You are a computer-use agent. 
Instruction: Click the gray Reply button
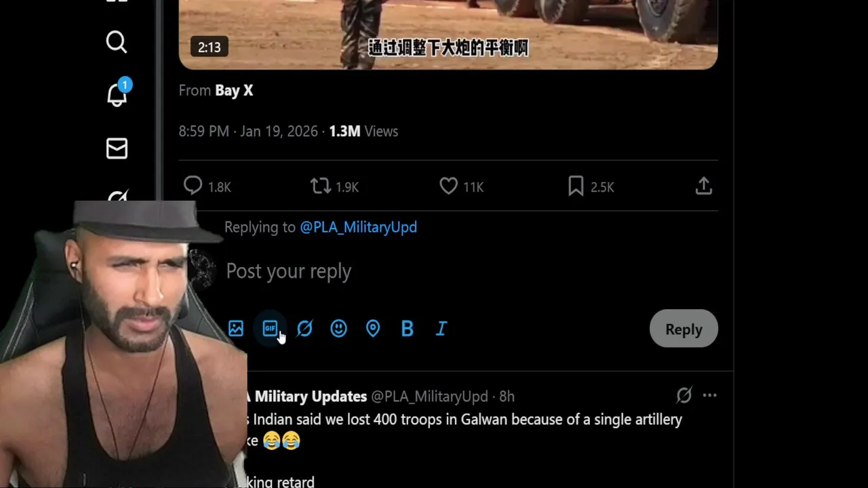(x=684, y=329)
